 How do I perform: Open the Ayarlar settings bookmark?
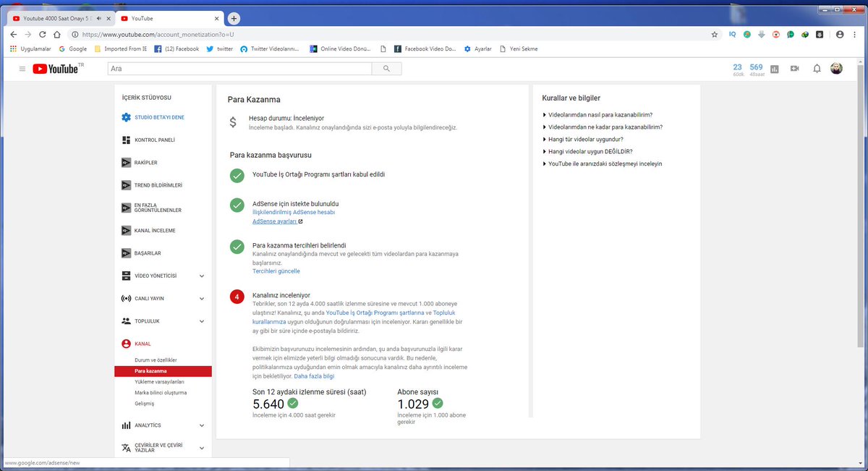(x=478, y=49)
